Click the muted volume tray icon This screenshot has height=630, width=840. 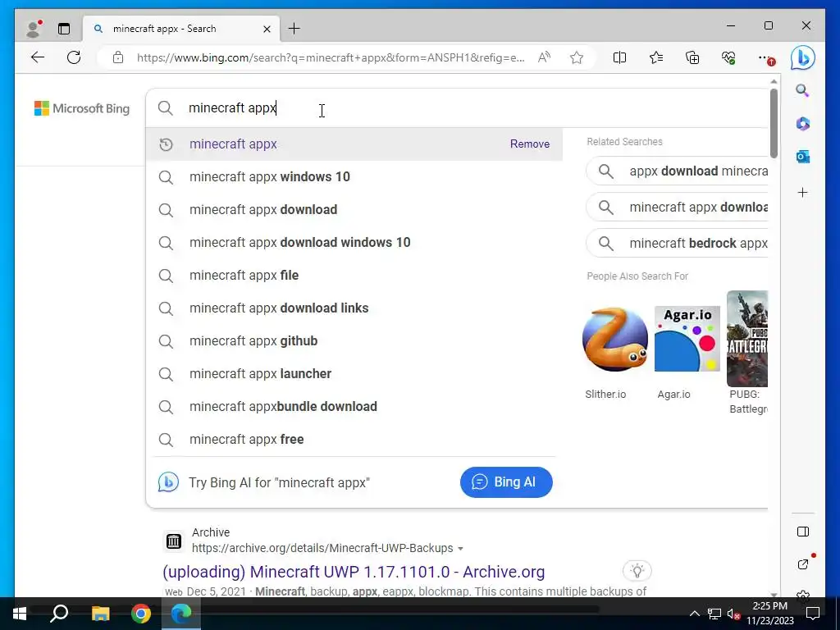733,614
